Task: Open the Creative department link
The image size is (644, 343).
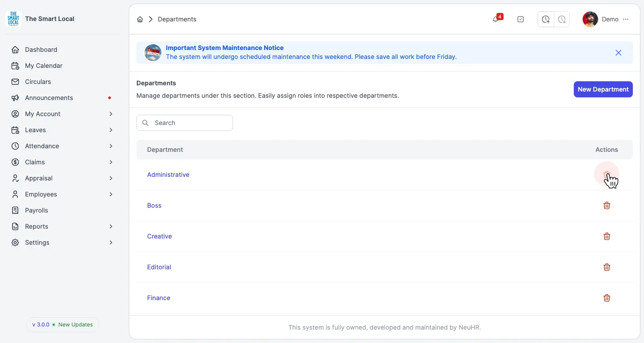Action: [160, 236]
